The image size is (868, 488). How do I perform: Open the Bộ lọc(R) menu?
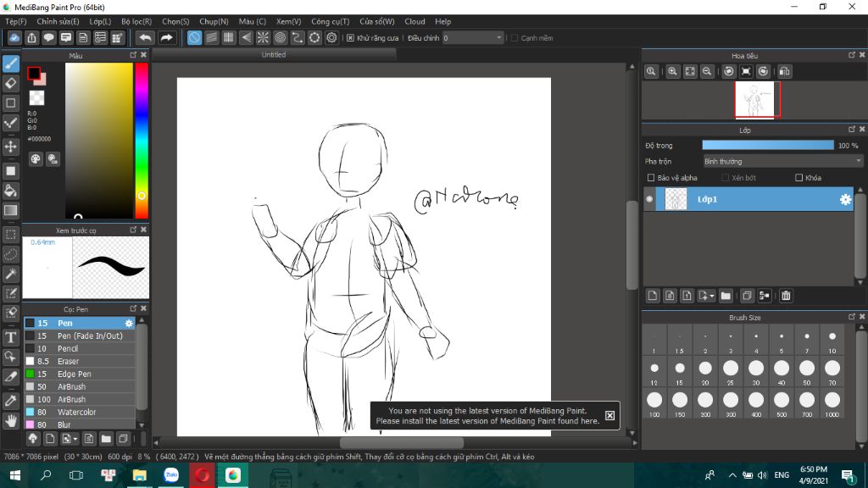tap(136, 21)
